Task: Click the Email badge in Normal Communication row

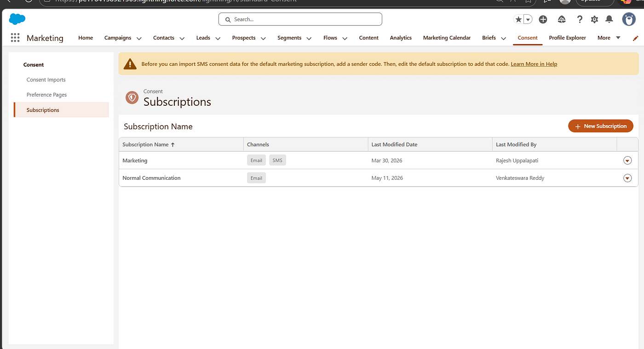Action: click(x=256, y=178)
